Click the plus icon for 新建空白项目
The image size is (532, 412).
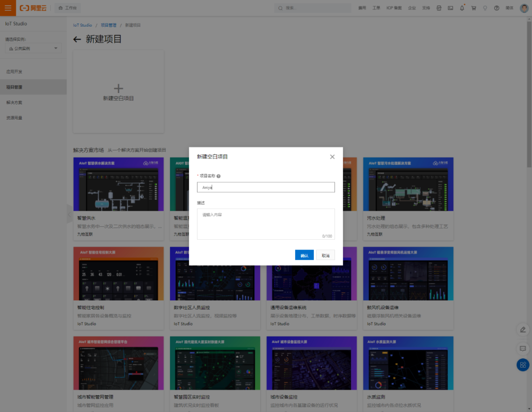click(118, 89)
